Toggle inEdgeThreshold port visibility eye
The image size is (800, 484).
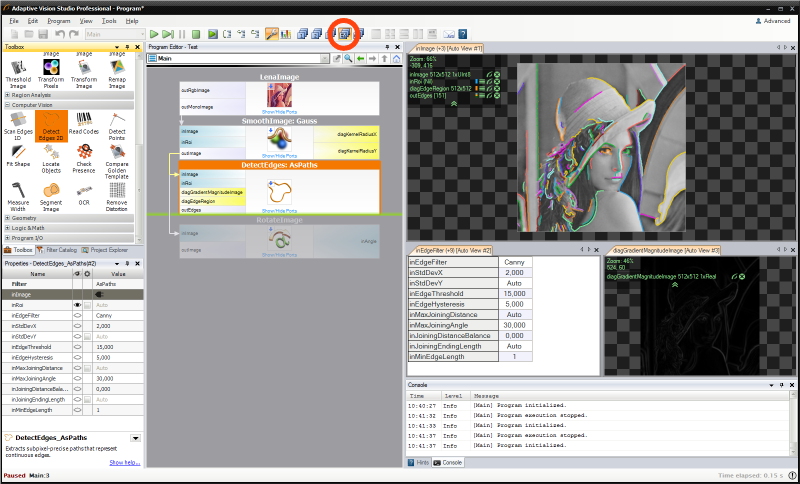pyautogui.click(x=77, y=347)
